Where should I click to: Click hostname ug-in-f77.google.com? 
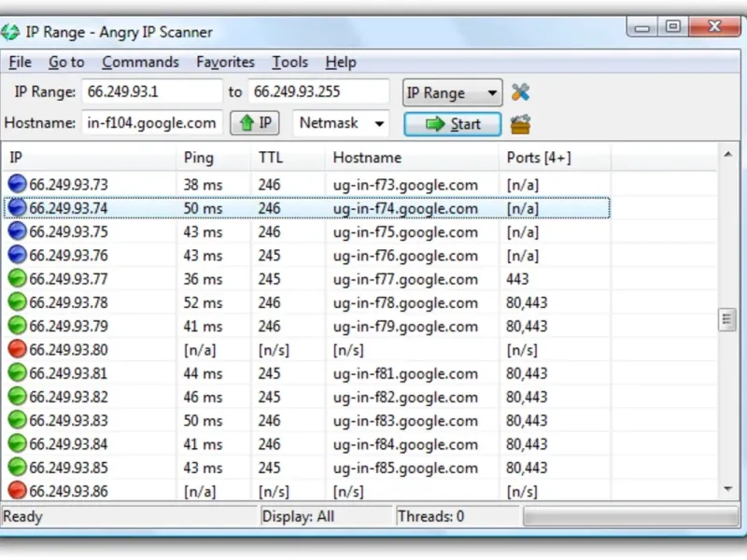pos(405,279)
